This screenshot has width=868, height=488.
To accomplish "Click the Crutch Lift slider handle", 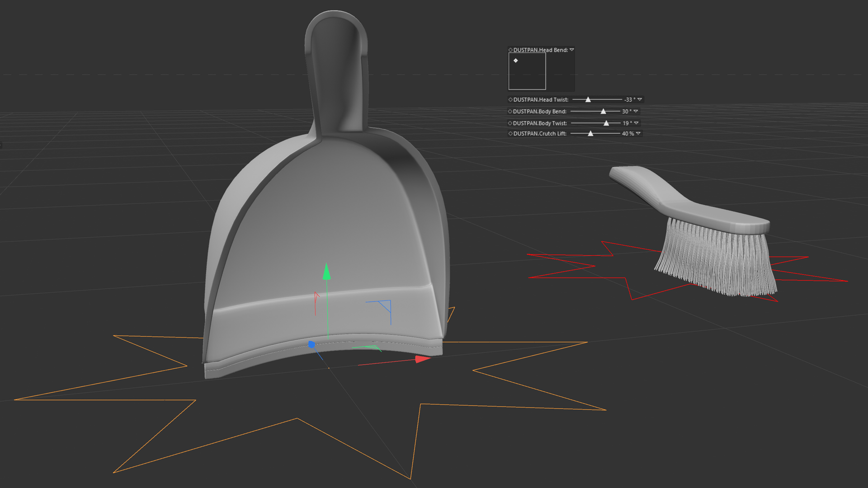I will pyautogui.click(x=590, y=133).
